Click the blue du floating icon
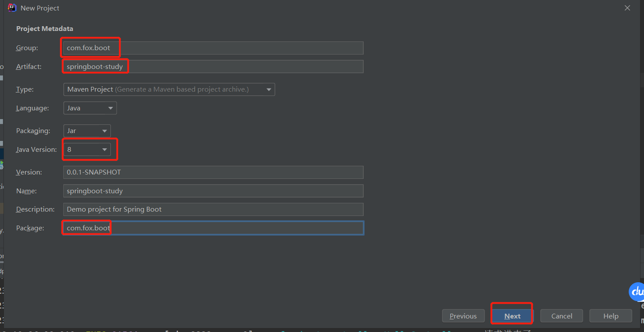The width and height of the screenshot is (644, 332). (637, 292)
